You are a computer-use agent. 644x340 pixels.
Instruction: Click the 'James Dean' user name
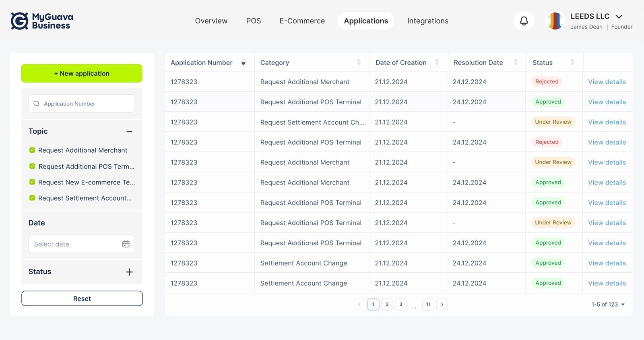point(586,27)
